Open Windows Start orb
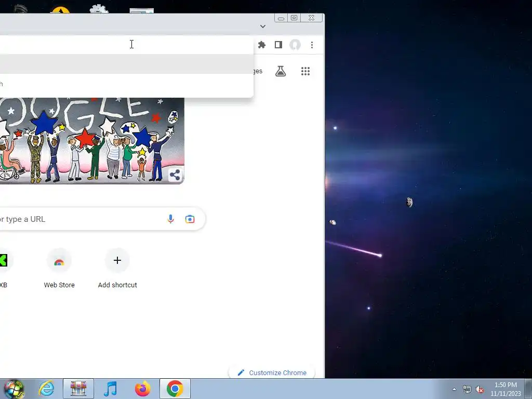This screenshot has height=399, width=532. click(x=14, y=389)
